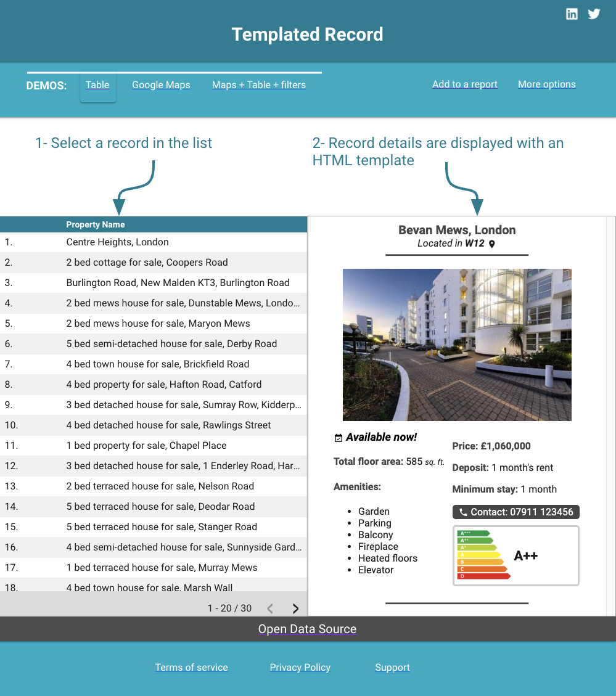Select 2 bed terraced house, Nelson Road

pyautogui.click(x=154, y=486)
